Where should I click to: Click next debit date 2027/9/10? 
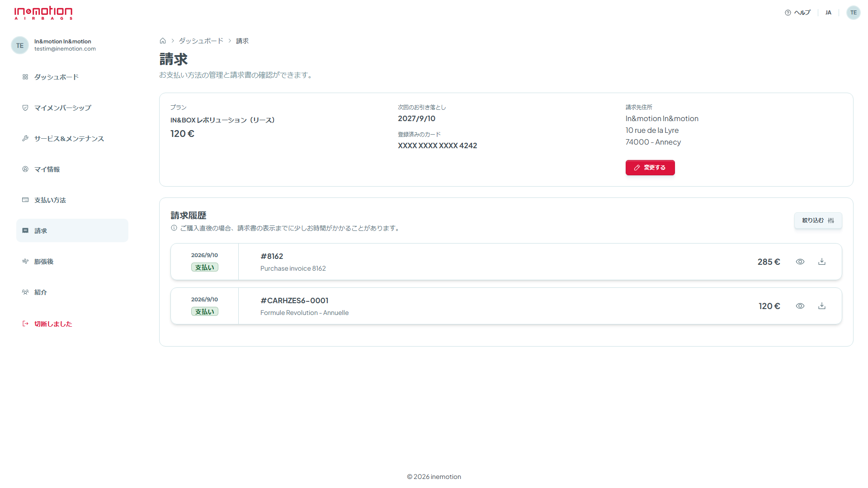[x=416, y=118]
